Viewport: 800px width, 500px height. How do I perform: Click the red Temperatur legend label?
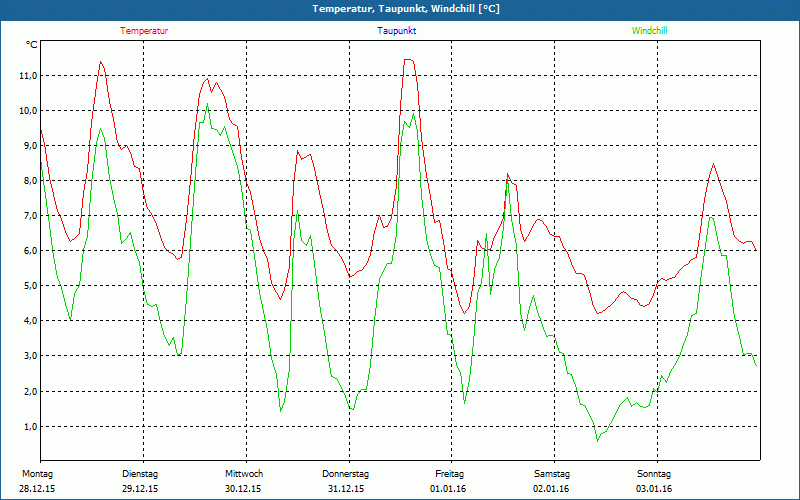click(144, 31)
